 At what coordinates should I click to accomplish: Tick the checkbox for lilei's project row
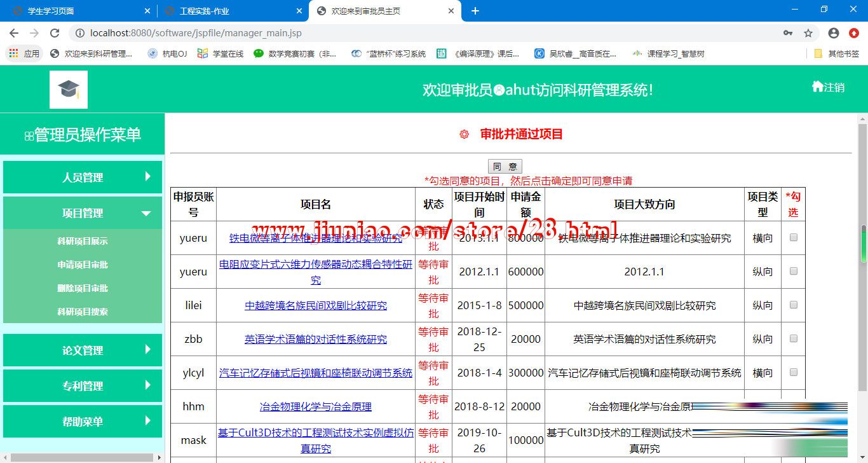coord(793,305)
